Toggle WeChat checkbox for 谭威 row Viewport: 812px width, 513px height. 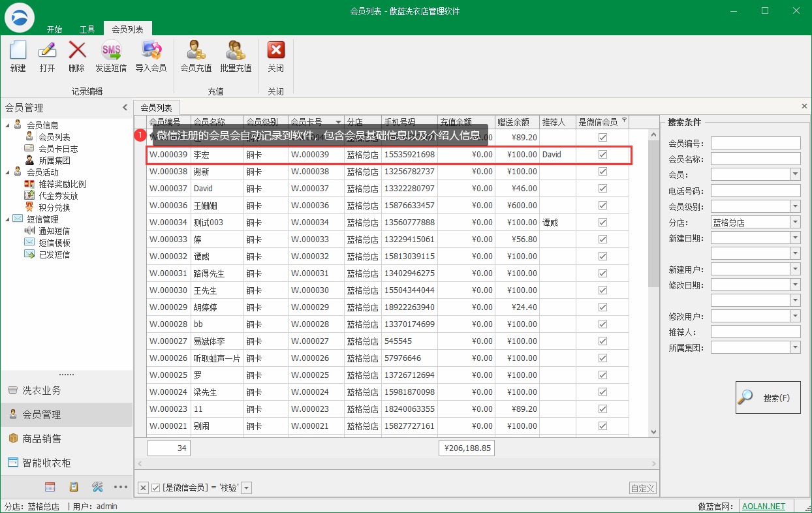point(602,256)
